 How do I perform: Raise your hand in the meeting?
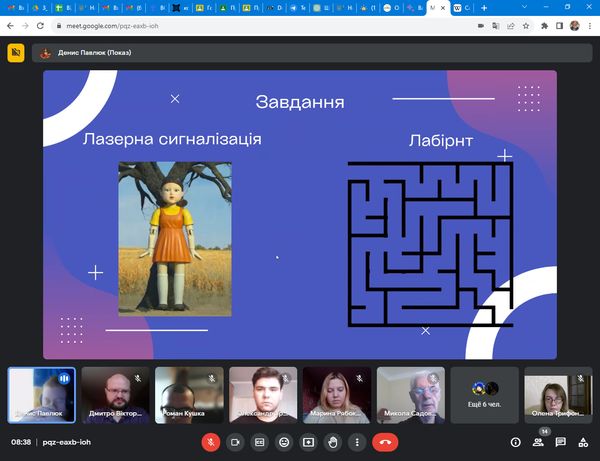click(332, 441)
